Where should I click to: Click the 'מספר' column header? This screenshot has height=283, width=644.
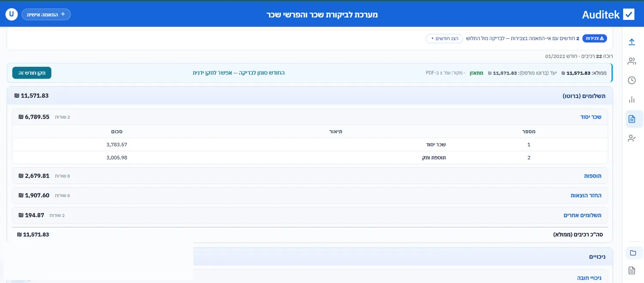point(529,131)
